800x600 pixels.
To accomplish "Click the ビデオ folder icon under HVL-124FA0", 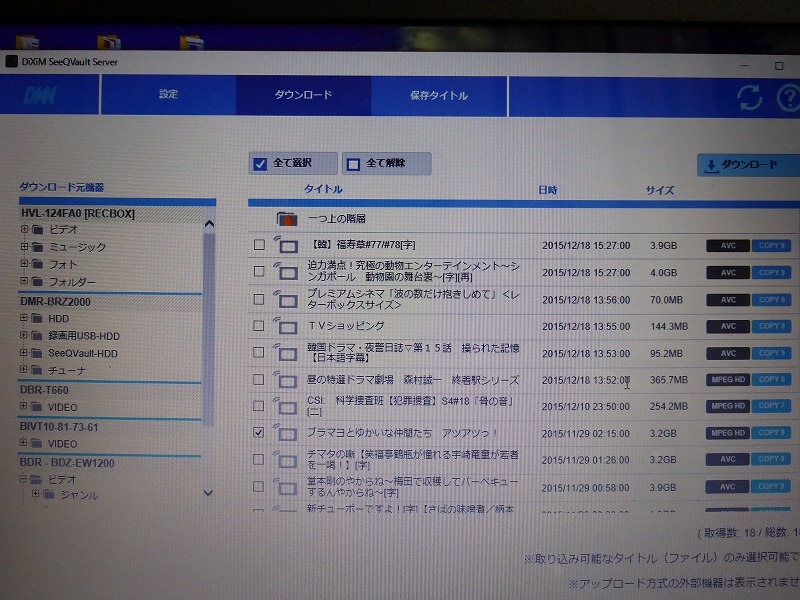I will click(38, 230).
